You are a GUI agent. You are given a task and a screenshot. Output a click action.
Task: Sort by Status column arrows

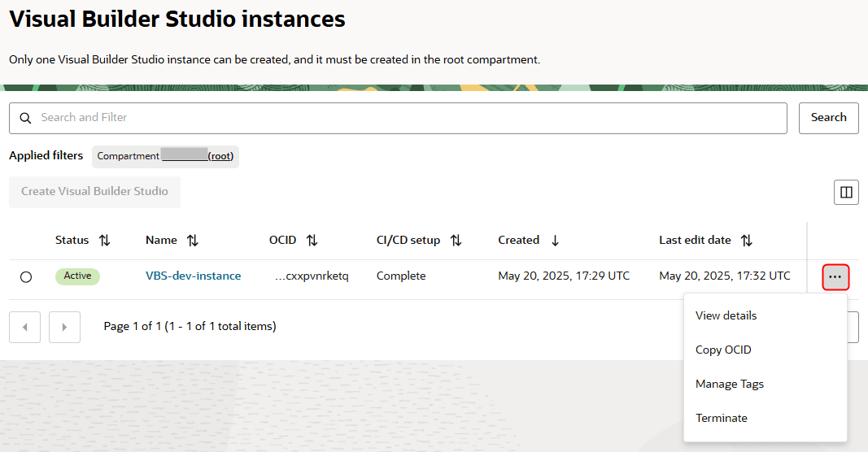tap(104, 241)
